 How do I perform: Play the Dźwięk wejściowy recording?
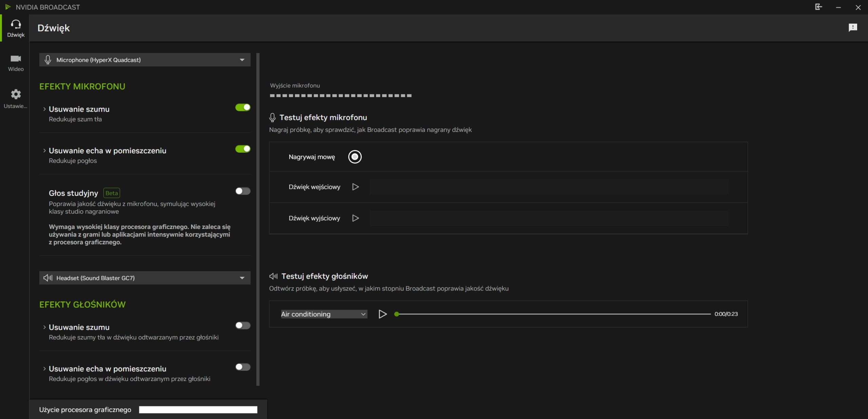(x=355, y=187)
